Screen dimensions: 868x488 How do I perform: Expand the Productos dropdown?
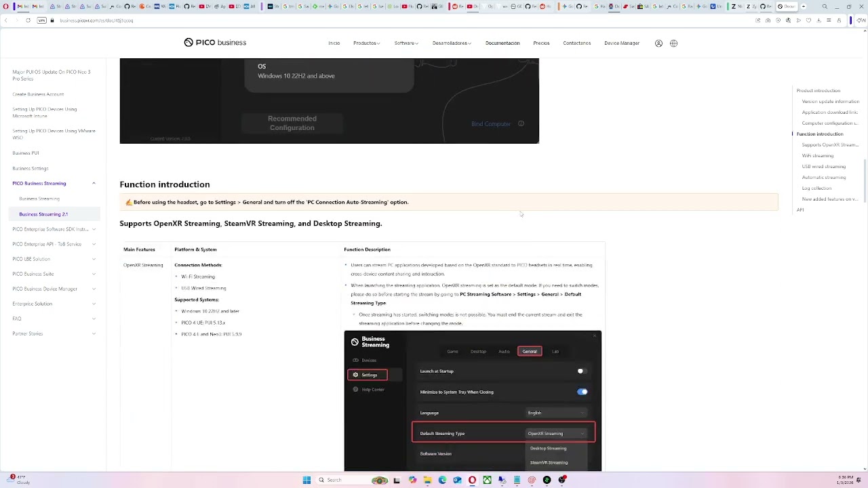[x=366, y=43]
